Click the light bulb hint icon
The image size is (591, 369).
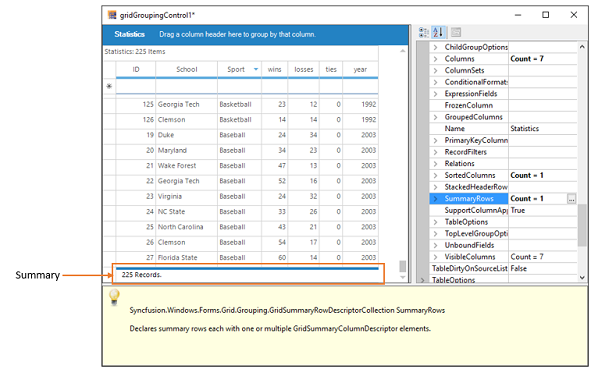pyautogui.click(x=114, y=297)
